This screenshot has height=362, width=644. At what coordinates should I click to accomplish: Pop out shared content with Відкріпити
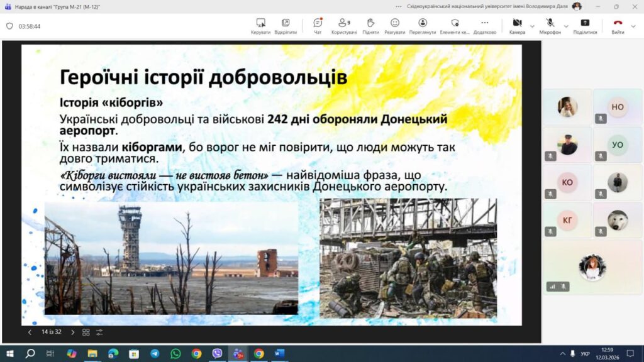pyautogui.click(x=286, y=26)
